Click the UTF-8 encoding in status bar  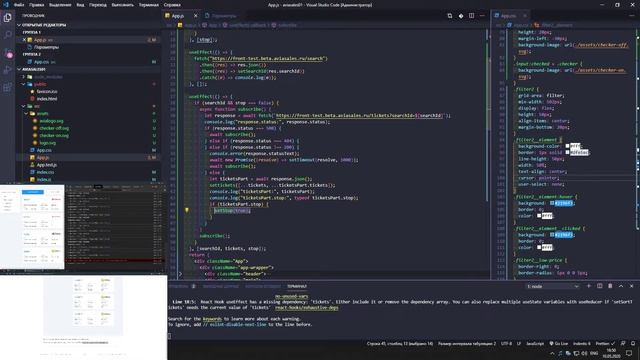506,344
